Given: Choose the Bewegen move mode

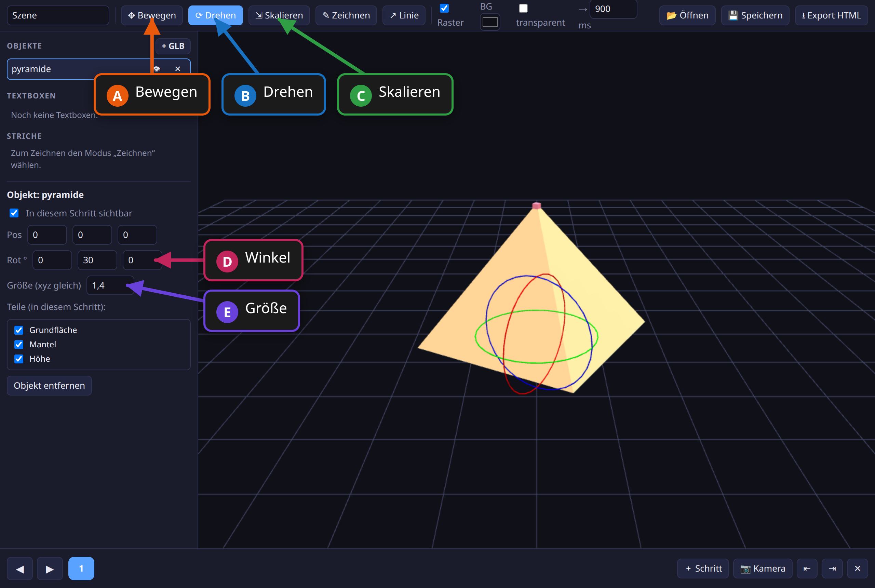Looking at the screenshot, I should (151, 15).
